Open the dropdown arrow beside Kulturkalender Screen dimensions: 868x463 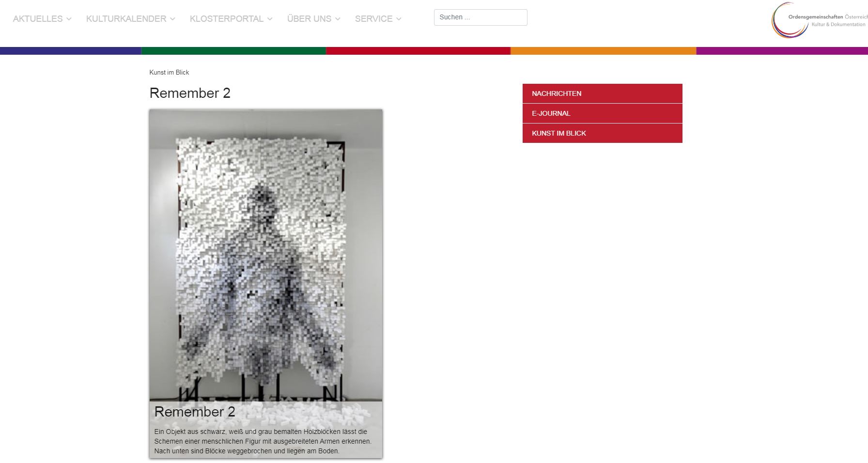[172, 19]
